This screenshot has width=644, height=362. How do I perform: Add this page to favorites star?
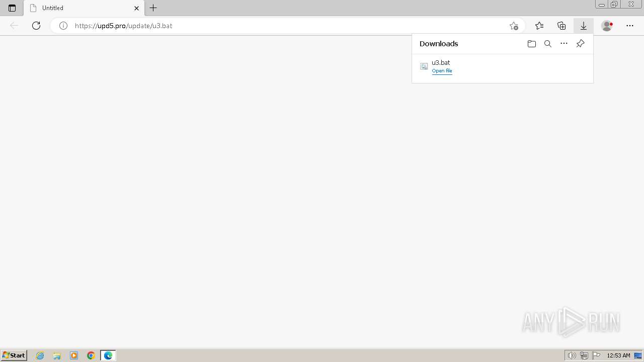[514, 26]
